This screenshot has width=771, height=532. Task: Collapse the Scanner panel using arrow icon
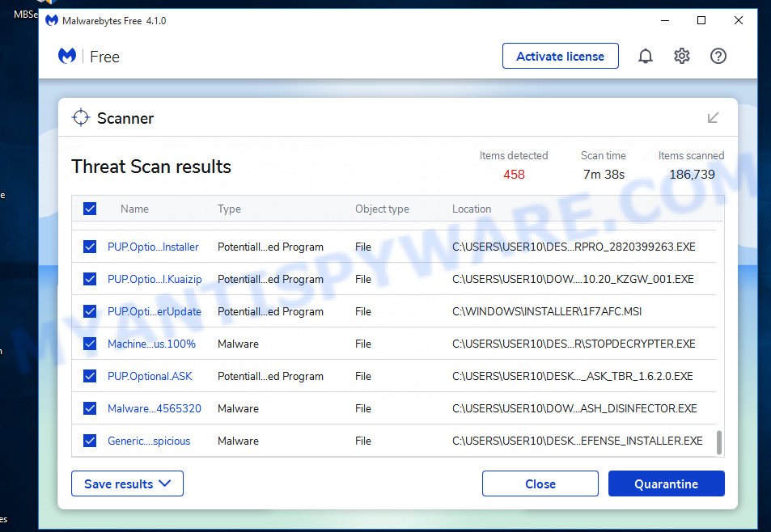713,117
